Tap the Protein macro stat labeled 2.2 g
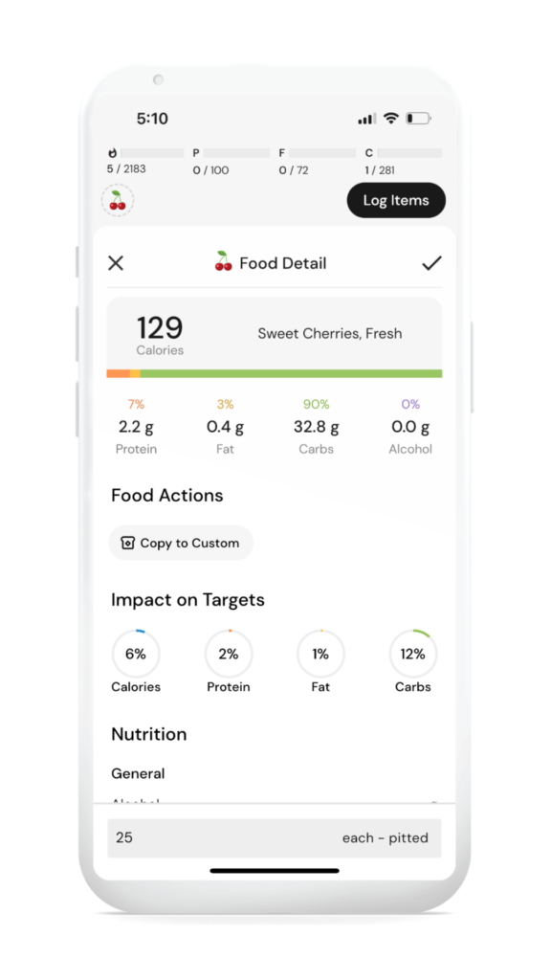The height and width of the screenshot is (980, 551). pyautogui.click(x=136, y=426)
